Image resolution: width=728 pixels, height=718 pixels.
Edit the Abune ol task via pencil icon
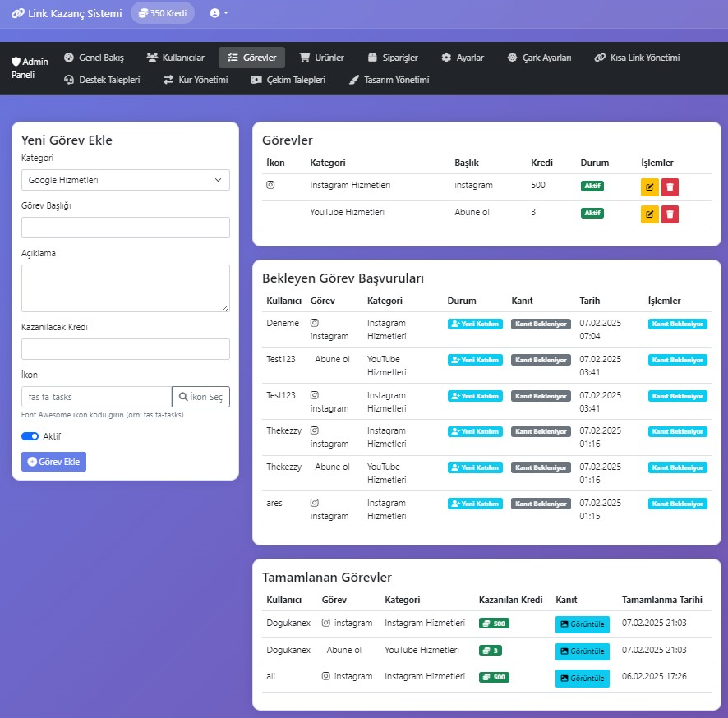coord(649,214)
